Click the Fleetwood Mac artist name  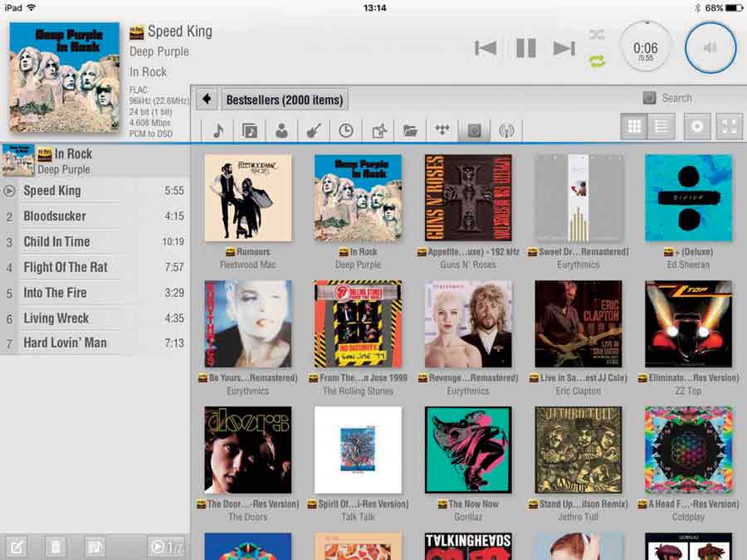[x=247, y=265]
